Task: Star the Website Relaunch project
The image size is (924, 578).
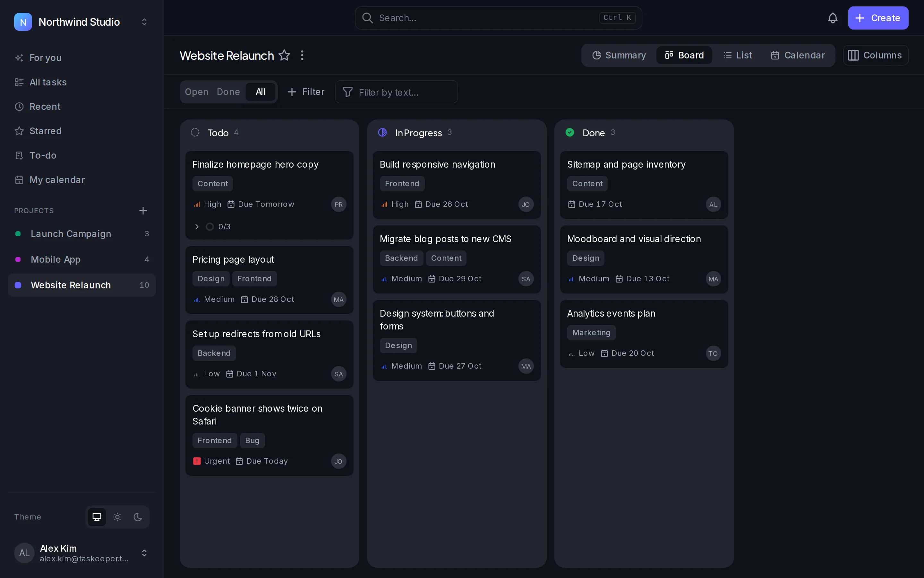Action: coord(284,56)
